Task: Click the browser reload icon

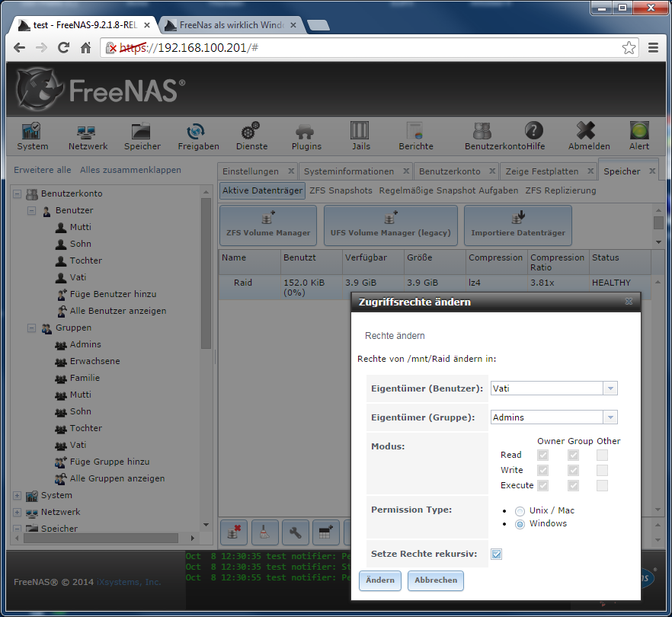Action: [63, 47]
